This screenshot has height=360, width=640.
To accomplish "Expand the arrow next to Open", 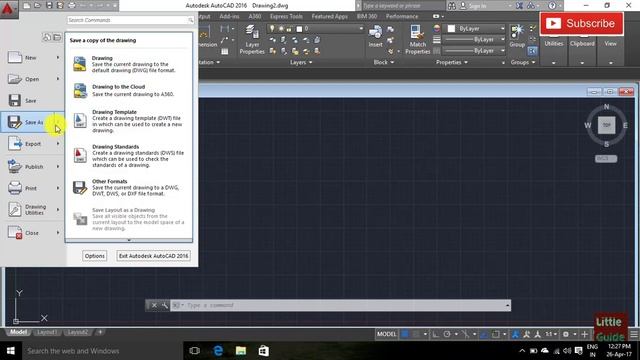I will [58, 79].
